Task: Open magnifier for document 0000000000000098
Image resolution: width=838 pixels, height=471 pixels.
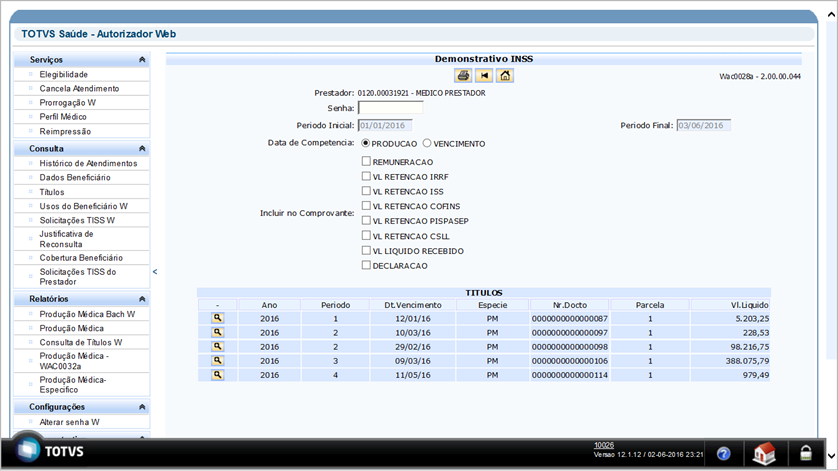Action: (x=218, y=346)
